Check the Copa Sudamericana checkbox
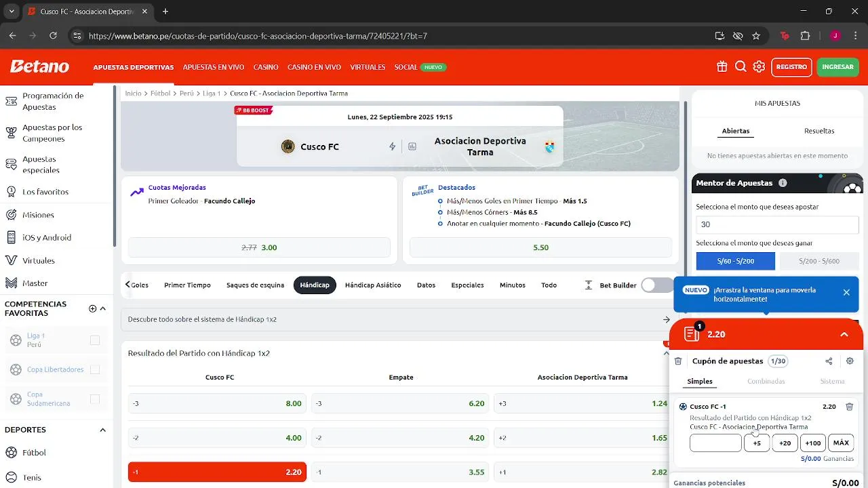 tap(95, 399)
